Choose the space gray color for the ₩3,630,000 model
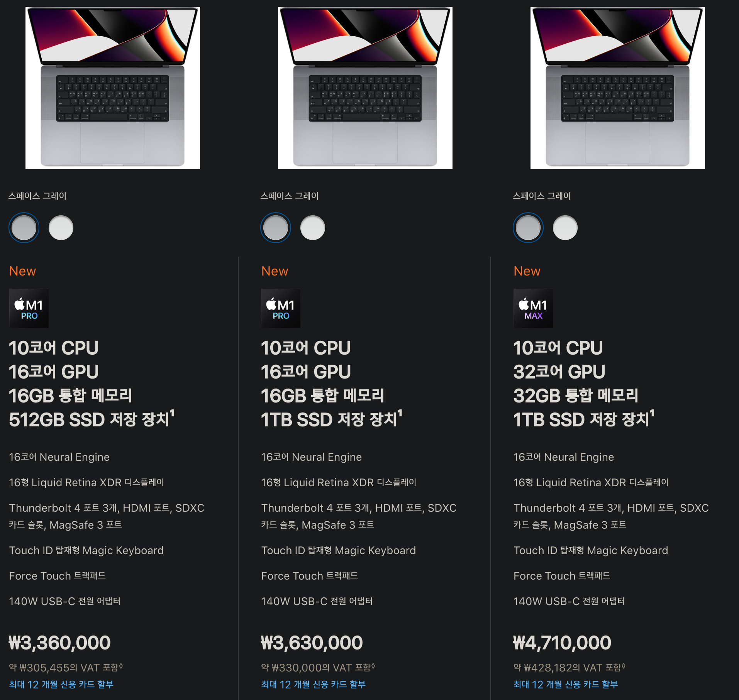This screenshot has width=739, height=700. [x=276, y=228]
